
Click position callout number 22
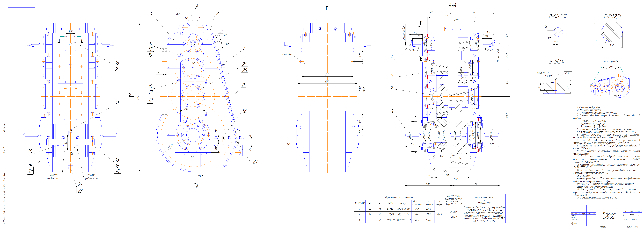118,69
